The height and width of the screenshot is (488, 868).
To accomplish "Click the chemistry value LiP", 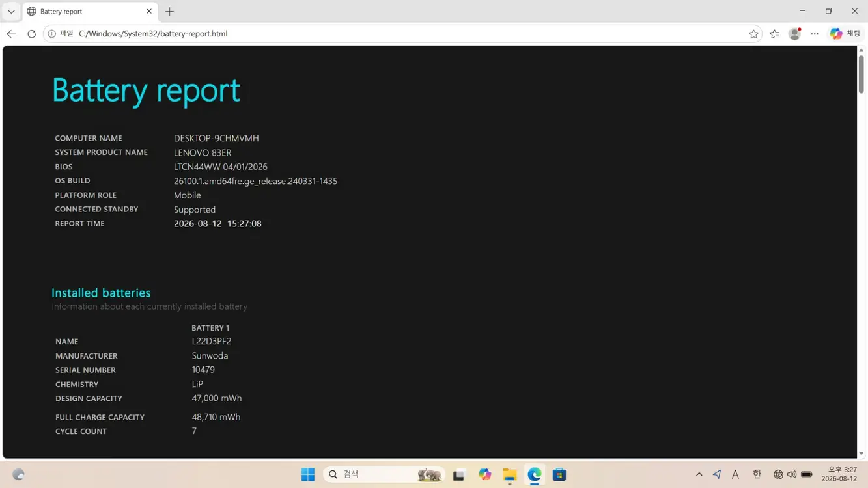I will pos(197,384).
